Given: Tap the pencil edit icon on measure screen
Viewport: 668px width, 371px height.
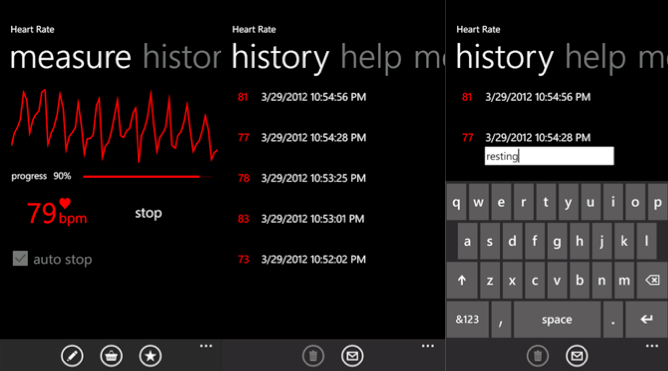Looking at the screenshot, I should tap(72, 356).
